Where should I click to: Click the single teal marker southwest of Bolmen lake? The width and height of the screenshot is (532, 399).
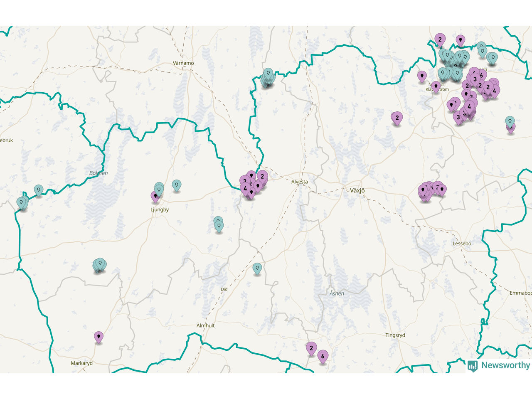point(39,190)
